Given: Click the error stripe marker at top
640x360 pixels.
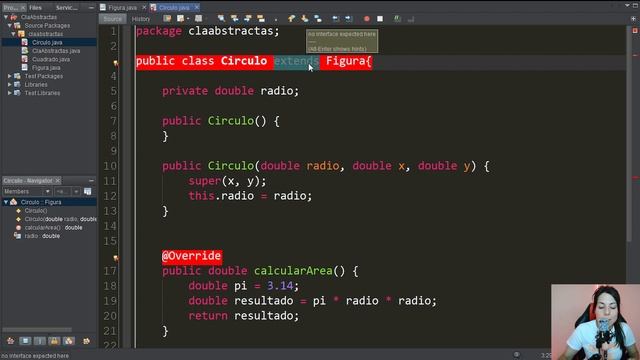Looking at the screenshot, I should pos(635,31).
